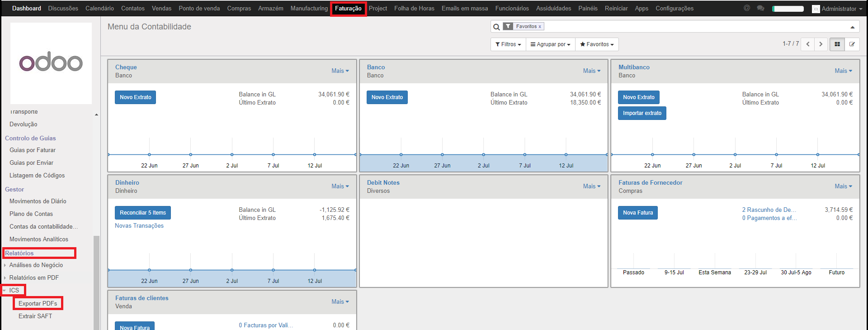The width and height of the screenshot is (868, 330).
Task: Click Reconciliar 5 Items button
Action: click(x=143, y=213)
